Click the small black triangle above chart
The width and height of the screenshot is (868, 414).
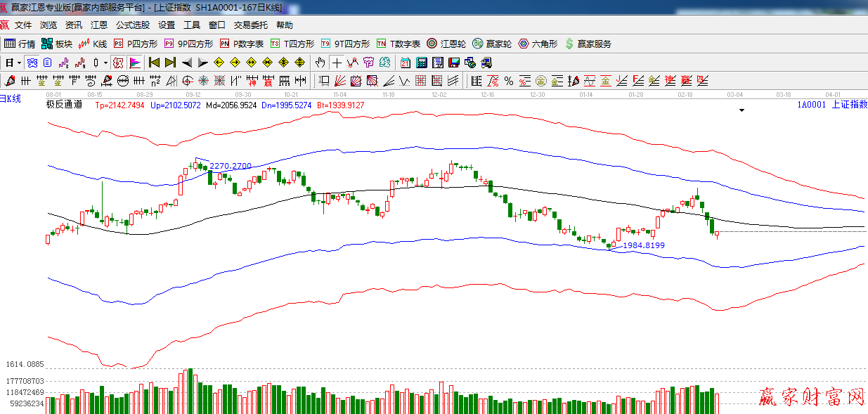coord(741,110)
